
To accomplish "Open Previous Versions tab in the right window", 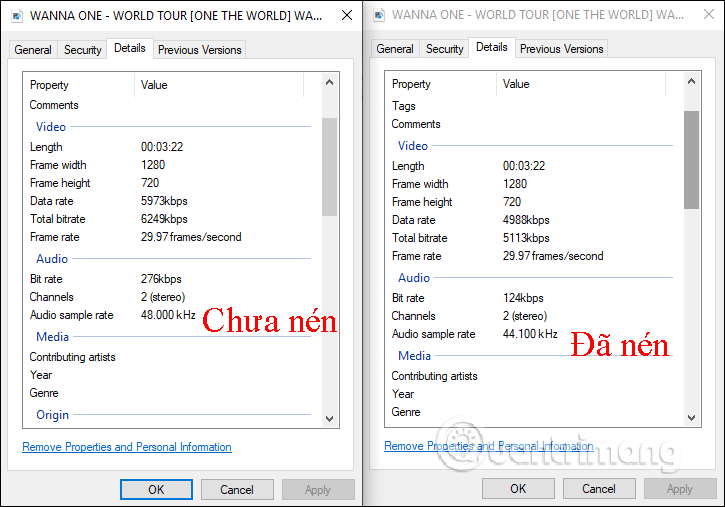I will click(561, 49).
